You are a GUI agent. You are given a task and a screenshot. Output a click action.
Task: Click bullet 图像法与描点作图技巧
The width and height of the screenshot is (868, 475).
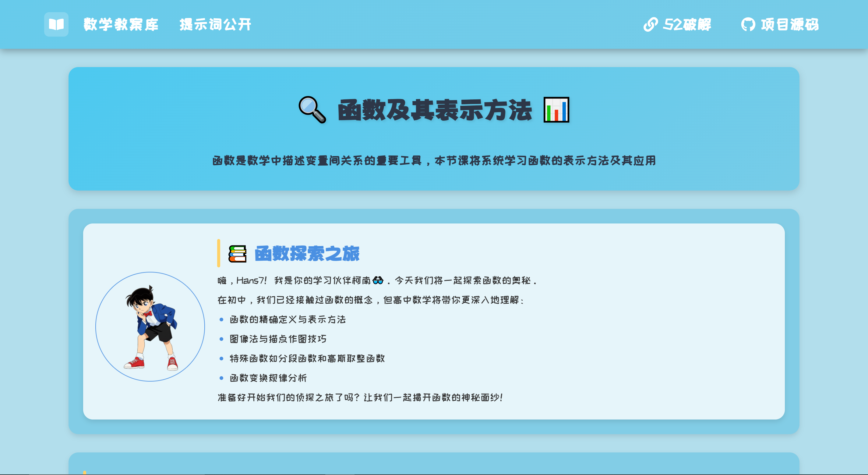click(278, 339)
